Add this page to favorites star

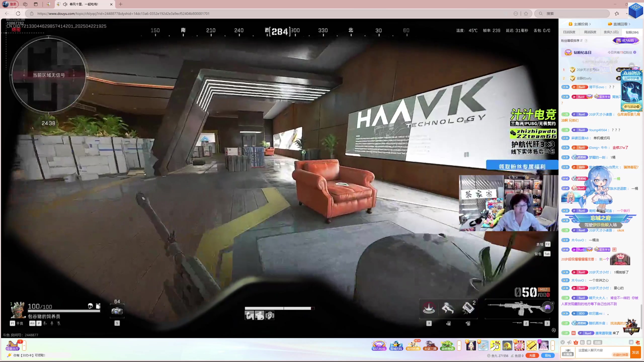point(526,14)
